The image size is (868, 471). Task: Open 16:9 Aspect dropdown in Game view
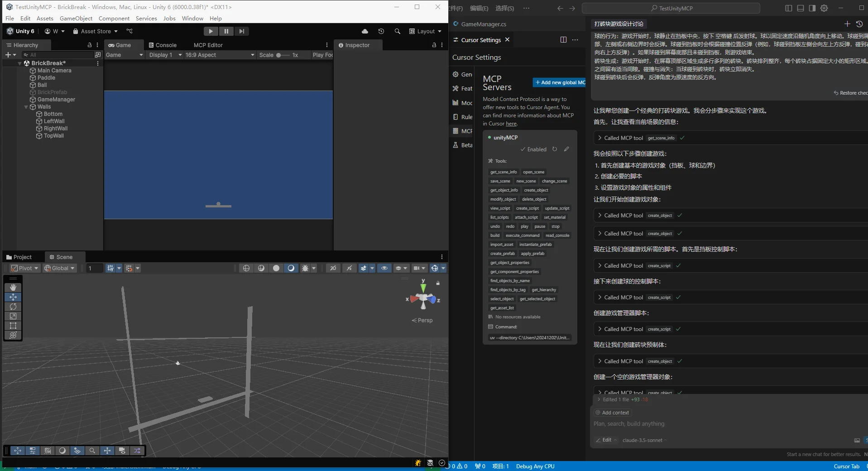point(220,55)
